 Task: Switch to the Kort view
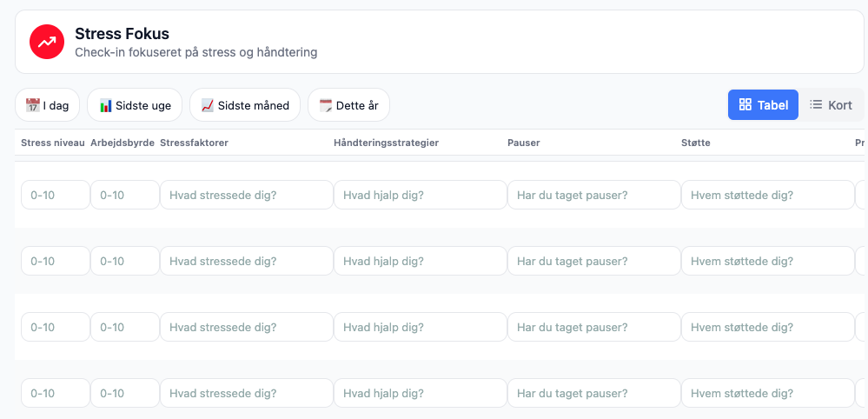pos(831,105)
